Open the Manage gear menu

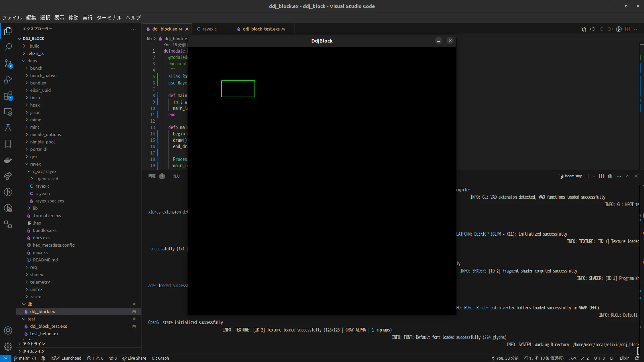click(x=8, y=347)
